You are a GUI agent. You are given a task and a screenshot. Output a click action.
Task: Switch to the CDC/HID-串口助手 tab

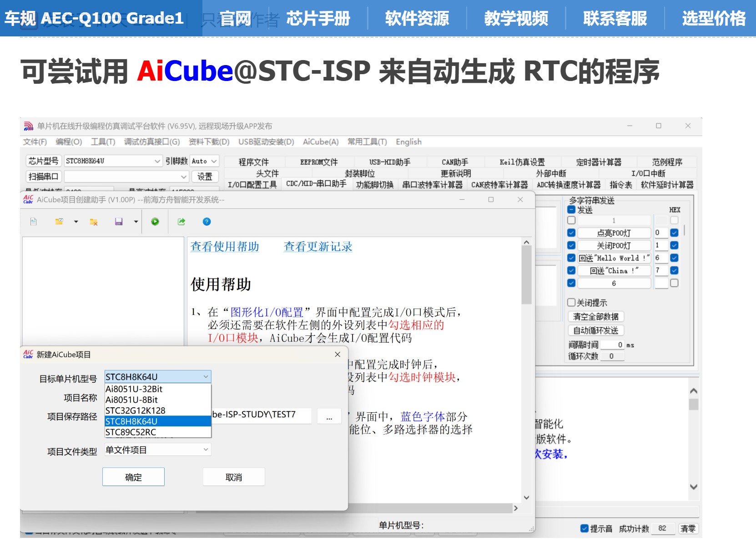click(x=316, y=184)
